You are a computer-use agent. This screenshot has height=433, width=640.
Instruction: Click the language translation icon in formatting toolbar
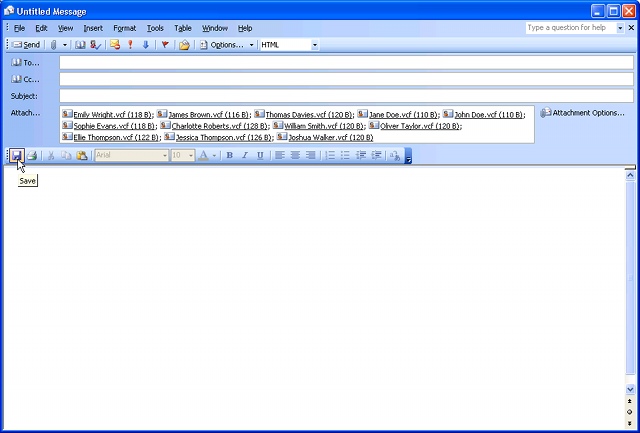[x=395, y=155]
